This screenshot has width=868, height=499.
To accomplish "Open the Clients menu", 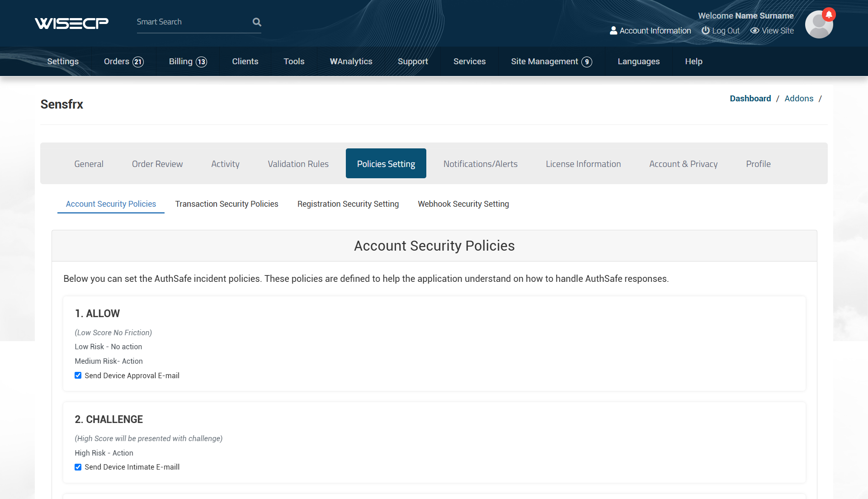I will tap(245, 62).
